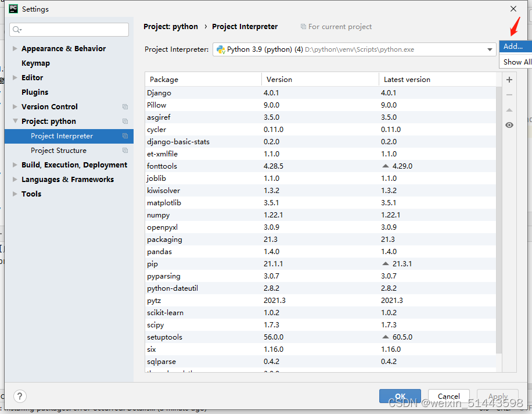Select the python-dateutil package row

pos(320,288)
